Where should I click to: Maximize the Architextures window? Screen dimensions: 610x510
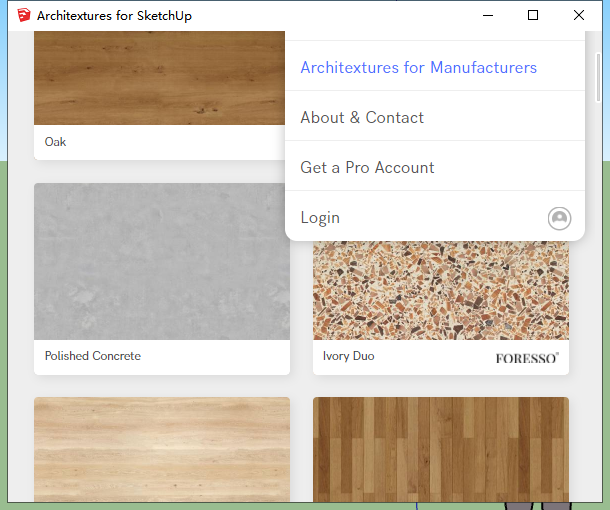(533, 15)
